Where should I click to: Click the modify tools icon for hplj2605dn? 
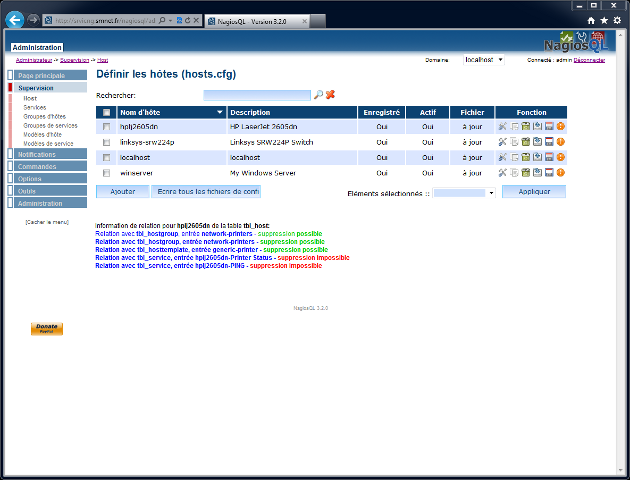[x=502, y=127]
